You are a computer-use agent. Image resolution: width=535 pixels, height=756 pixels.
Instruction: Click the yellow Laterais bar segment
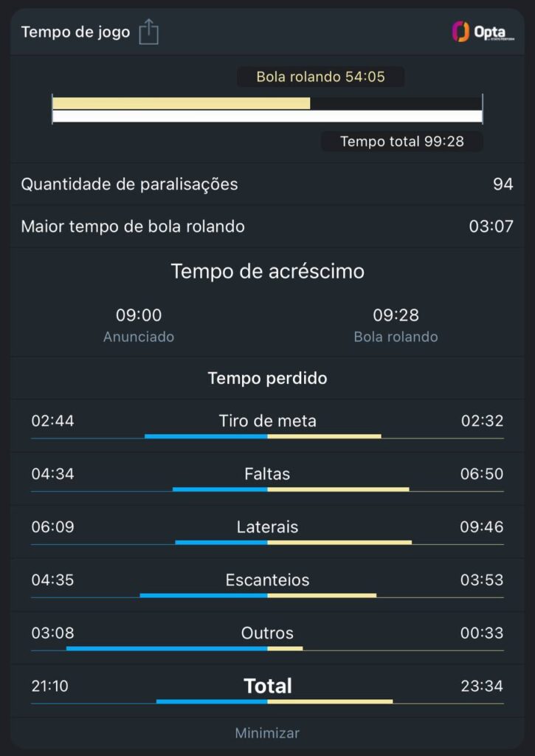click(x=339, y=542)
